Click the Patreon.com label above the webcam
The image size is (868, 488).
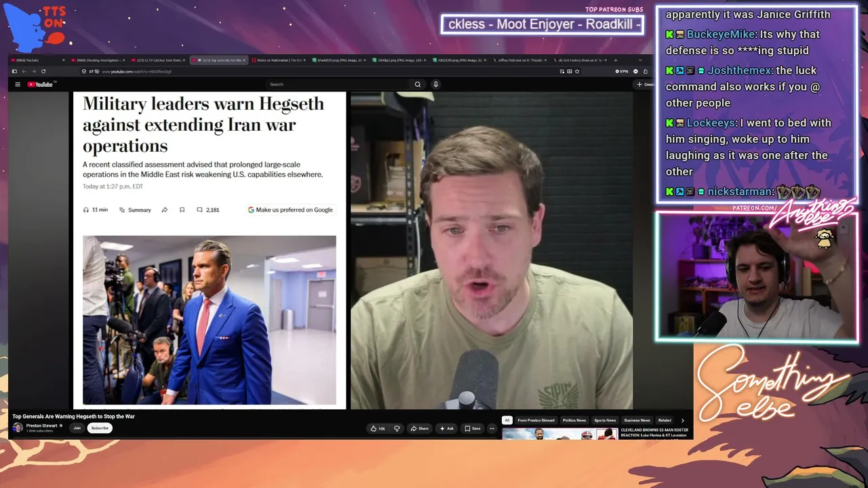point(754,207)
